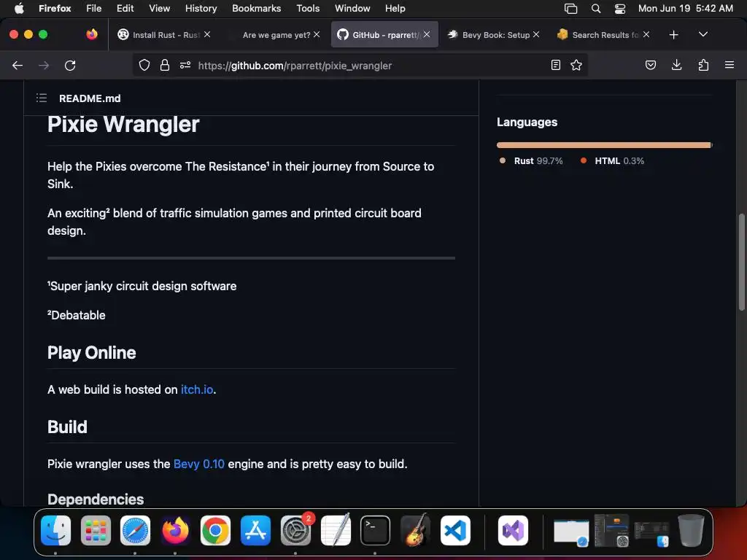Open the File menu
Screen dimensions: 747x560
(x=94, y=8)
